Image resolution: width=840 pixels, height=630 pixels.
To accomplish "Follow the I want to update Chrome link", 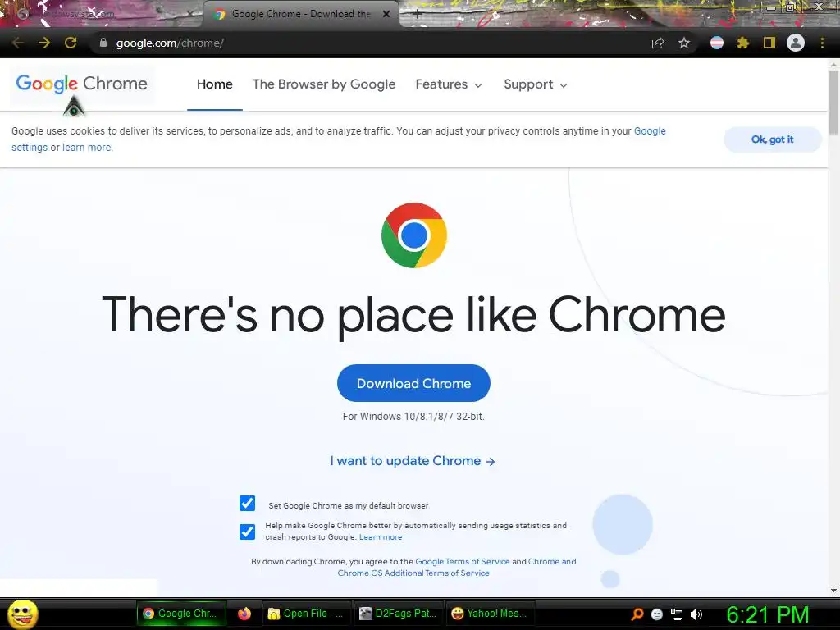I will (x=413, y=461).
